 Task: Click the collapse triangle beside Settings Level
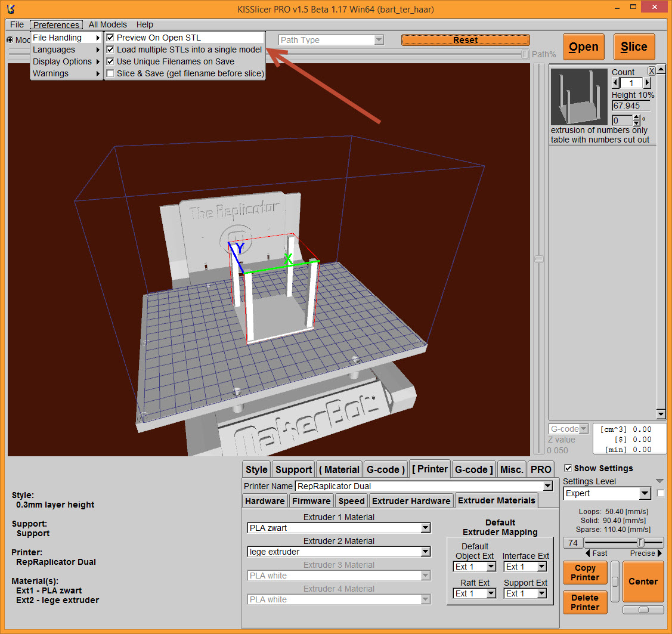pos(659,481)
